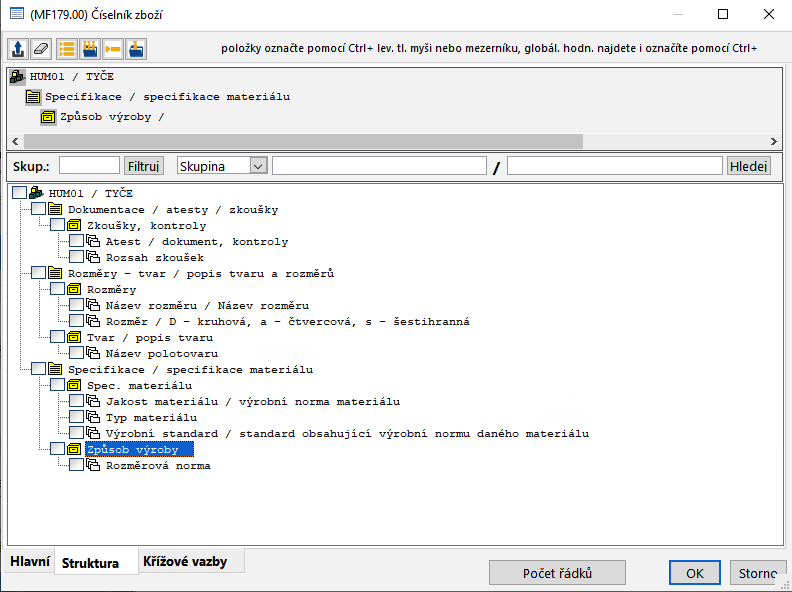Check the box next to Typ materiálu

coord(76,417)
